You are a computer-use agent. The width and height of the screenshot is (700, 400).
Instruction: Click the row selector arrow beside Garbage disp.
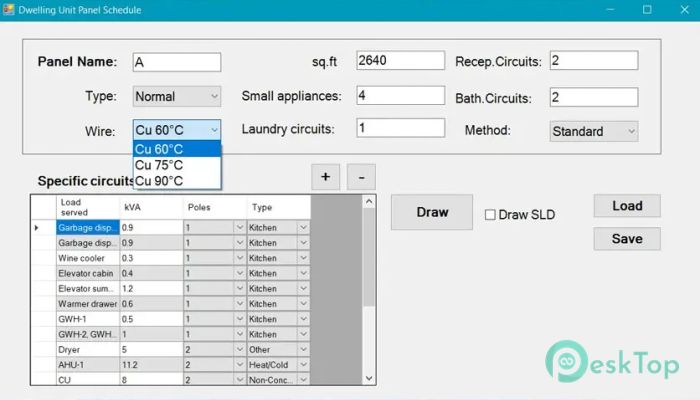(x=37, y=228)
